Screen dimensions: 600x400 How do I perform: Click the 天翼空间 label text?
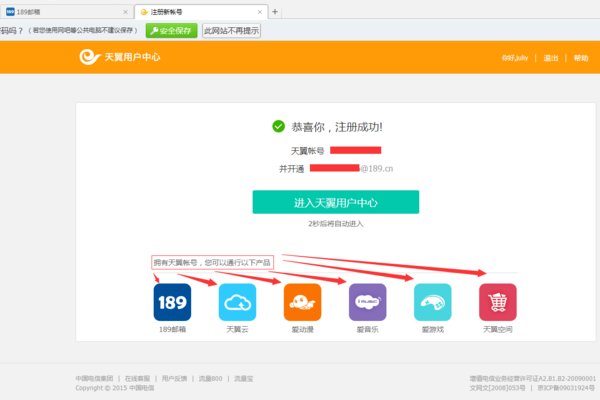497,329
